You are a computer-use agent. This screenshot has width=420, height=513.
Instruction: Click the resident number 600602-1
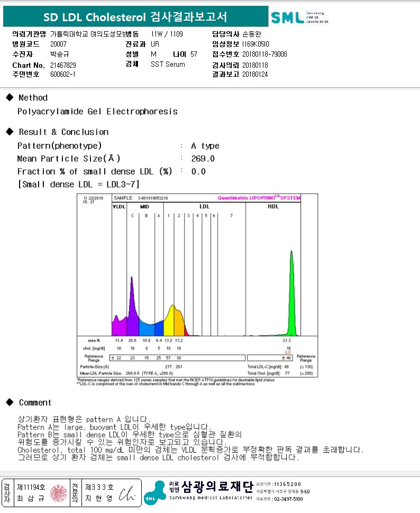[63, 74]
